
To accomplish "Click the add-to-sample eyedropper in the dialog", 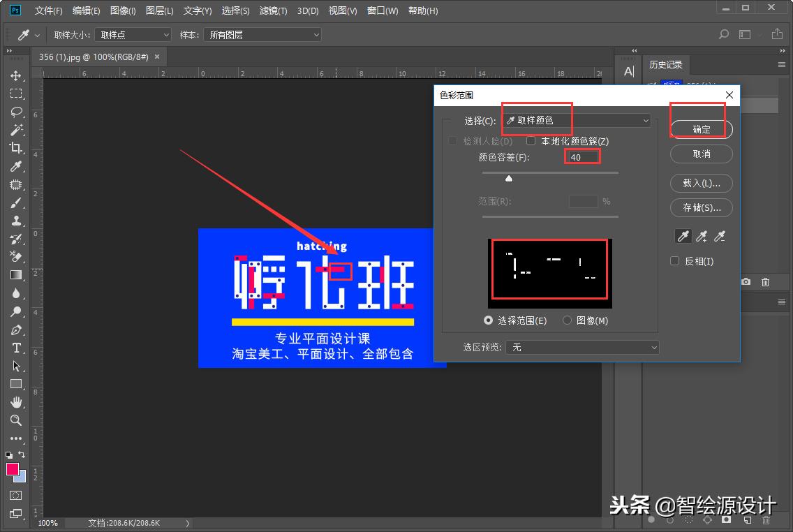I will tap(702, 236).
